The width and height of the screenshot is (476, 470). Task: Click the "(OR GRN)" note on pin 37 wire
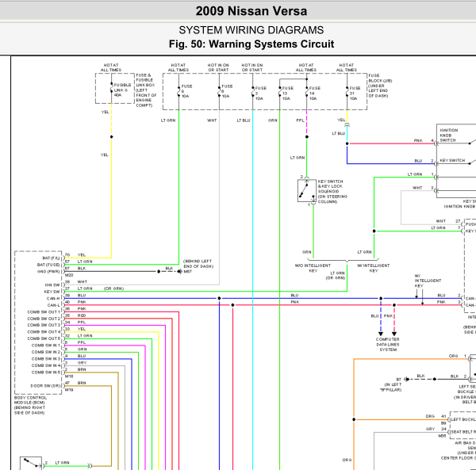coord(113,288)
